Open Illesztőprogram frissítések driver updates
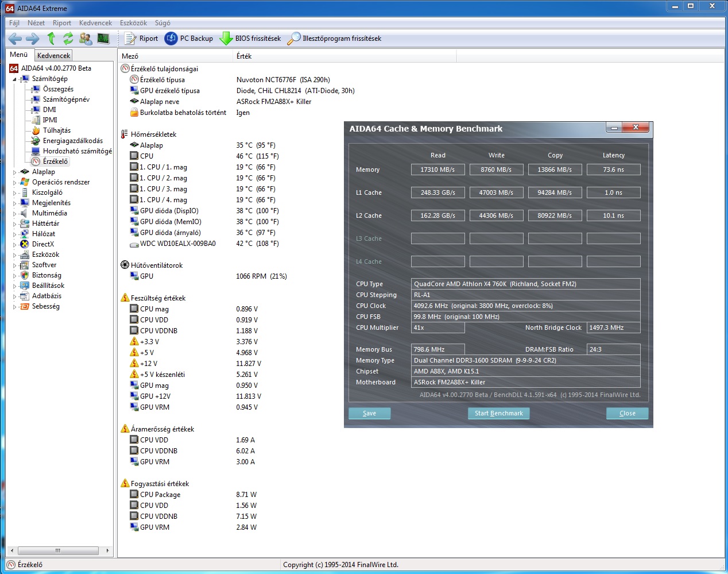Viewport: 728px width, 574px height. (x=334, y=38)
